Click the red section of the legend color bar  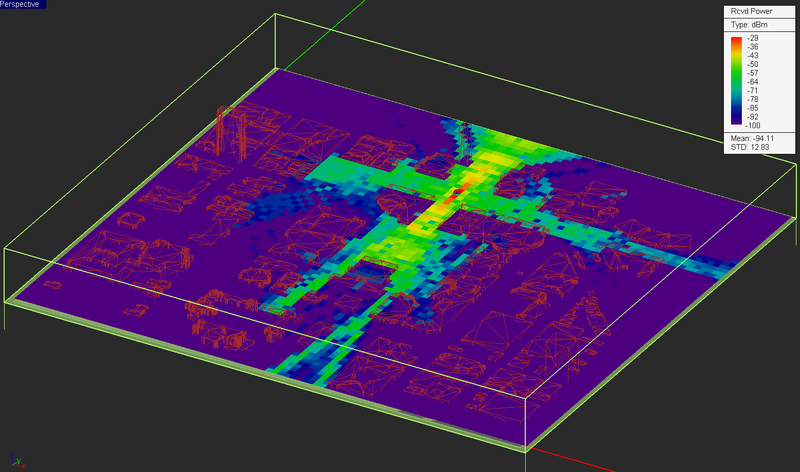point(736,40)
